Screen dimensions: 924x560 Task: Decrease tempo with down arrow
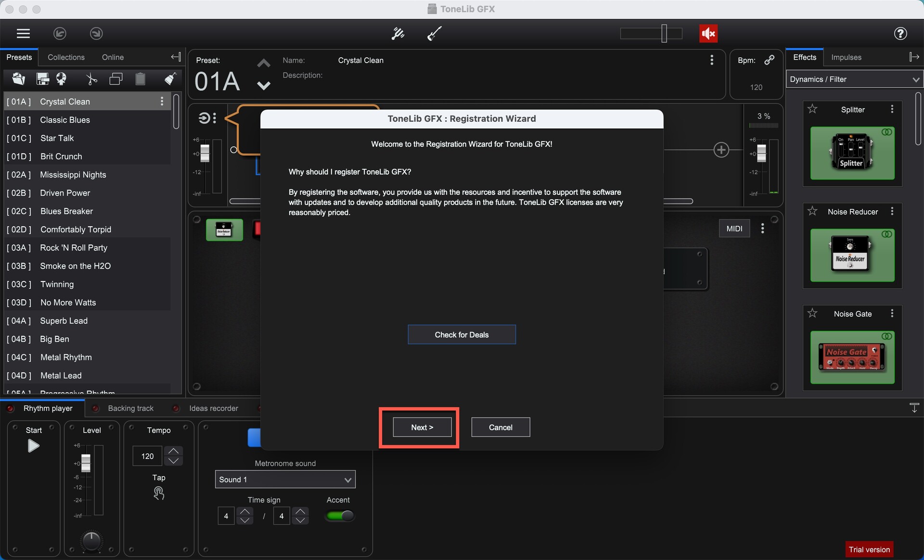(174, 461)
